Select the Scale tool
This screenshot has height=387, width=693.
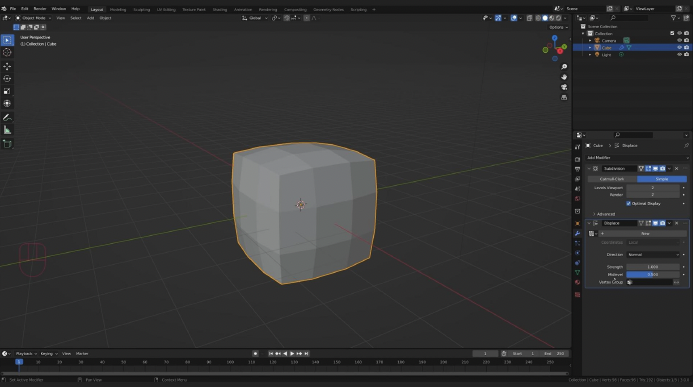coord(7,91)
